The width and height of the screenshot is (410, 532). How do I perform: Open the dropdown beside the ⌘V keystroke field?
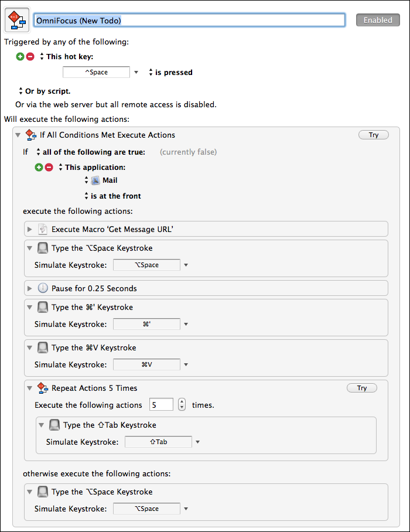tap(186, 365)
